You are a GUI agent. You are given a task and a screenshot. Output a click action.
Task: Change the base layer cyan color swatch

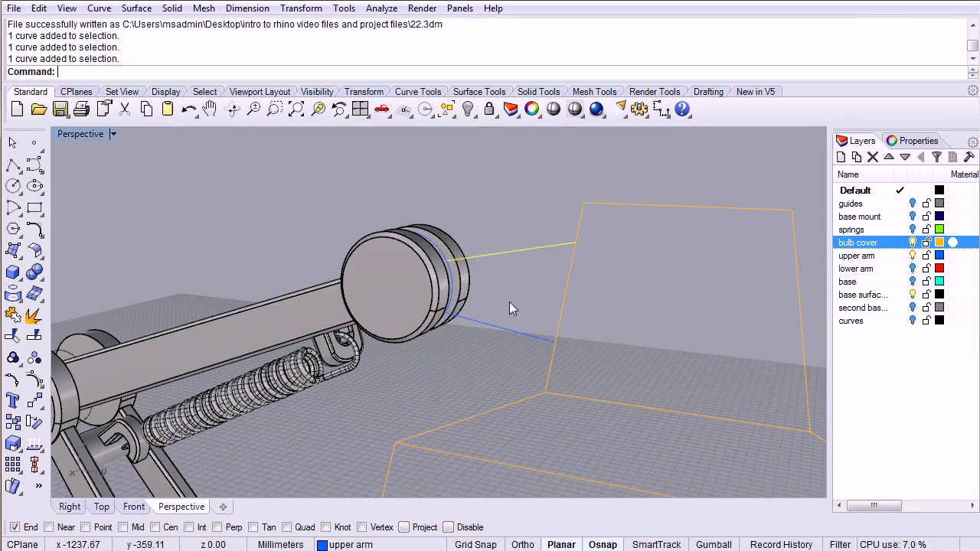[x=939, y=282]
